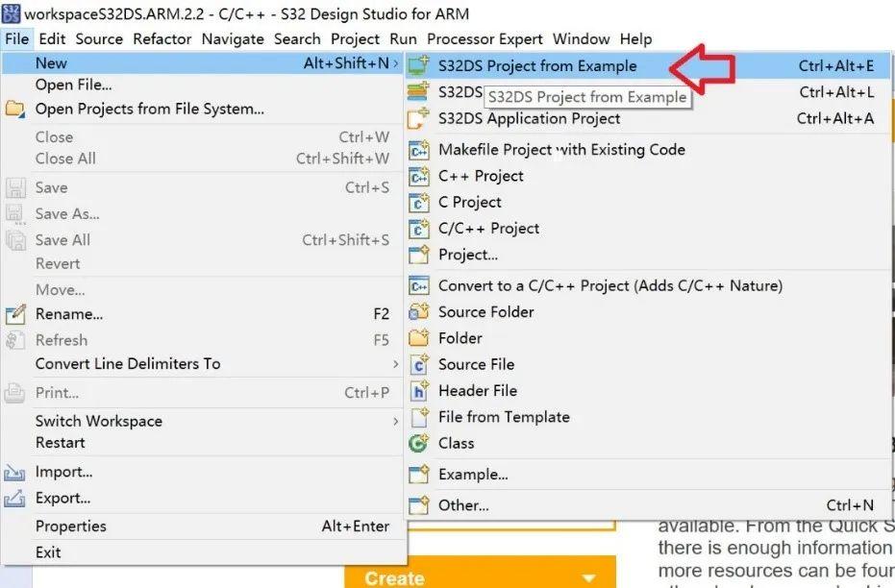The image size is (895, 588).
Task: Click the C++ Project icon
Action: click(419, 177)
